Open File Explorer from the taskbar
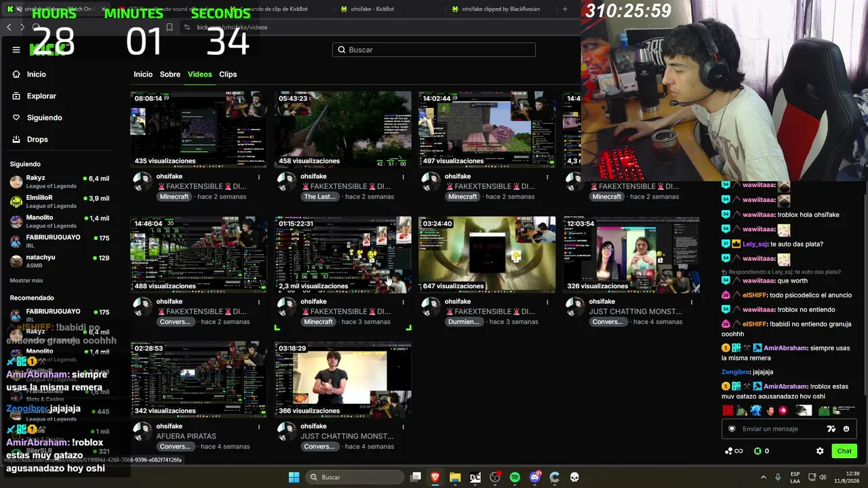Viewport: 868px width, 488px height. [x=455, y=477]
